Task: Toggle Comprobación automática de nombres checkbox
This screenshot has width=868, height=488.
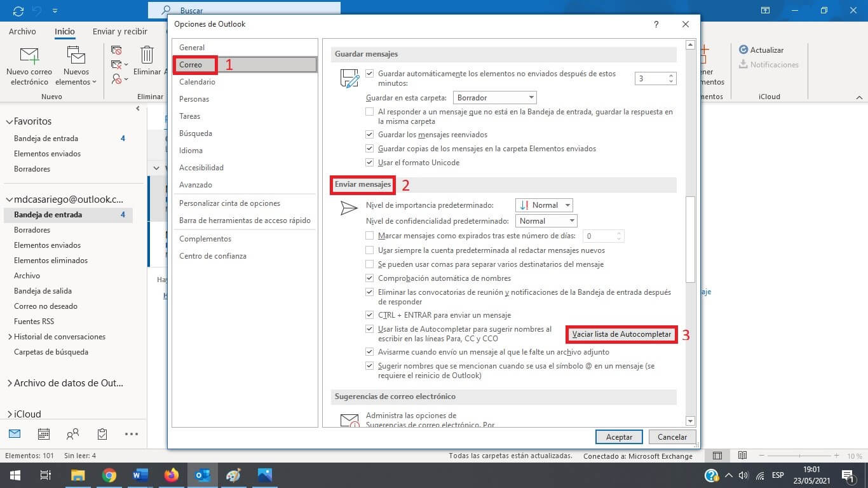Action: (x=370, y=278)
